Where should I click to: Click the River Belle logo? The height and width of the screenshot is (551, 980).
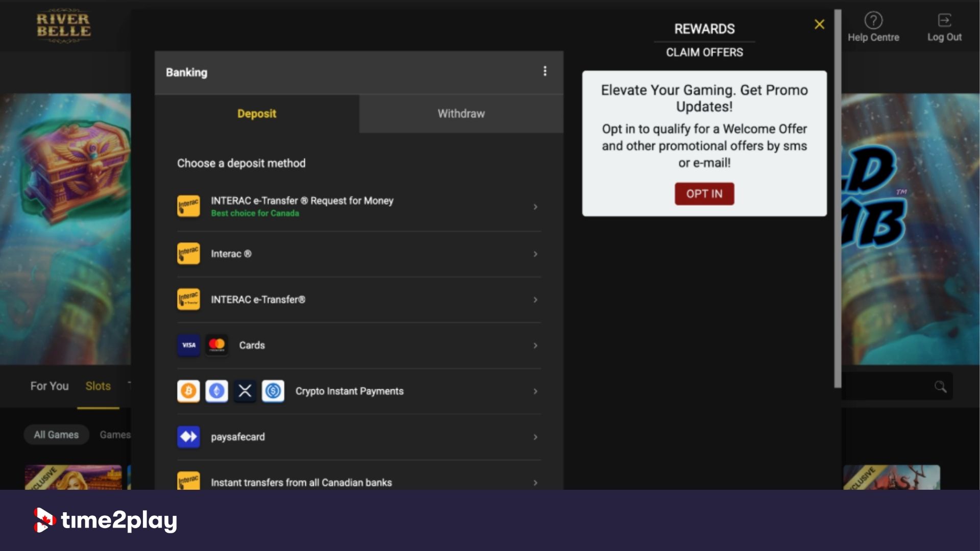coord(63,26)
